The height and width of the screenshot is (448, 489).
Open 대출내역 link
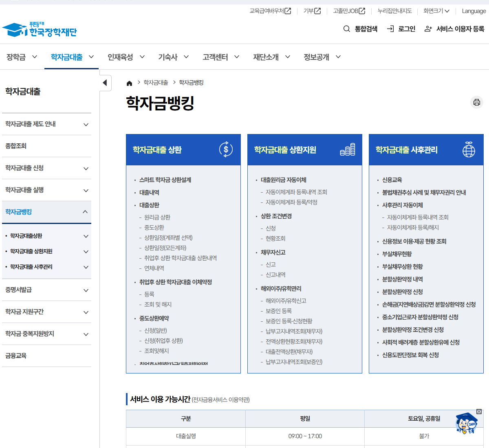click(149, 193)
